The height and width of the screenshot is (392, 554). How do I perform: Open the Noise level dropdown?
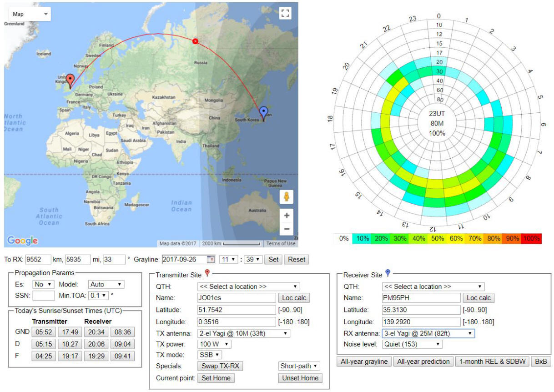point(412,344)
